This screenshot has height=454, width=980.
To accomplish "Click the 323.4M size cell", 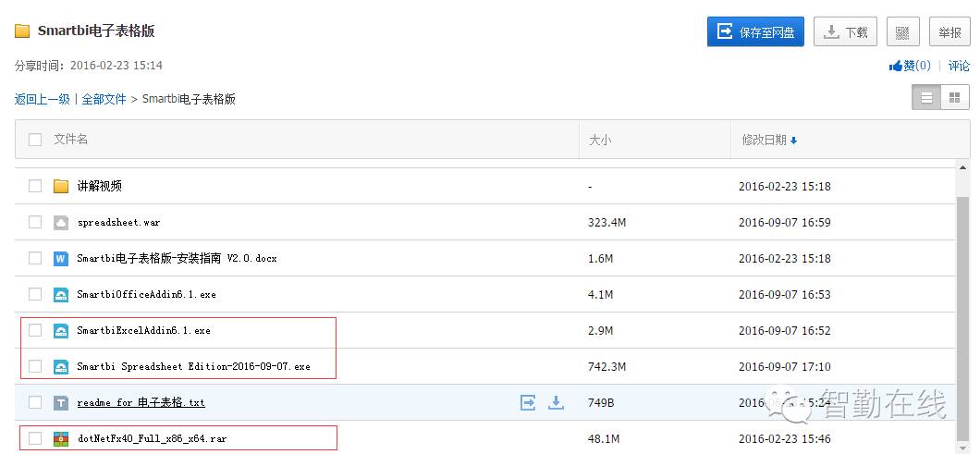I will [x=606, y=222].
